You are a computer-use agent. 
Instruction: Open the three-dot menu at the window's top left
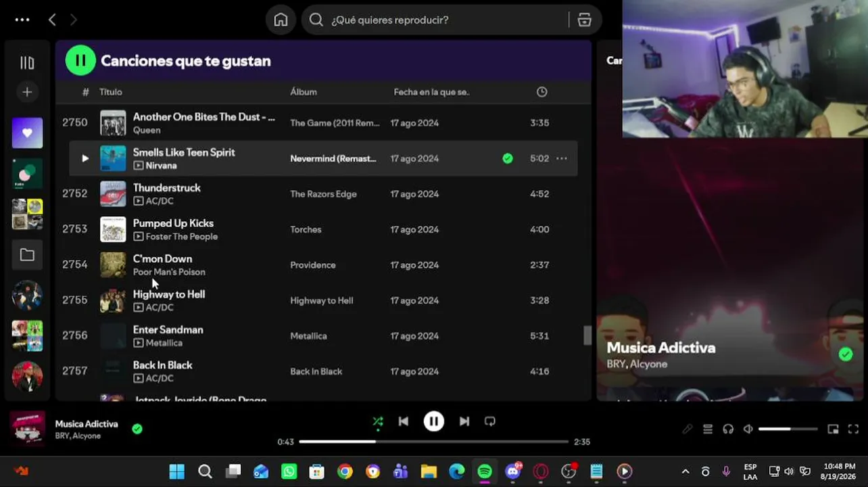click(22, 20)
